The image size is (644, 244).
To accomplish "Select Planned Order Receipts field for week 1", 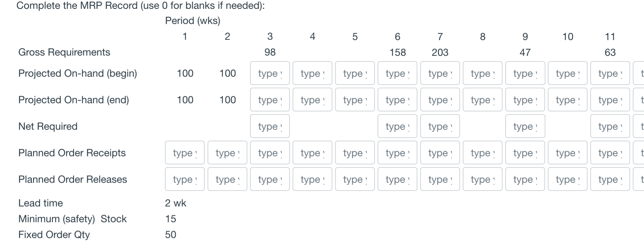I will 185,153.
